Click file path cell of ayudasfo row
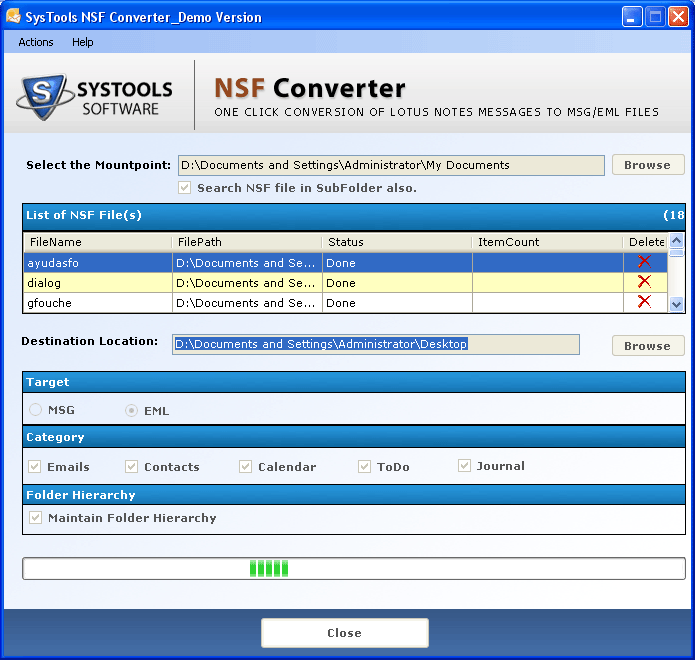The height and width of the screenshot is (660, 695). [x=247, y=263]
